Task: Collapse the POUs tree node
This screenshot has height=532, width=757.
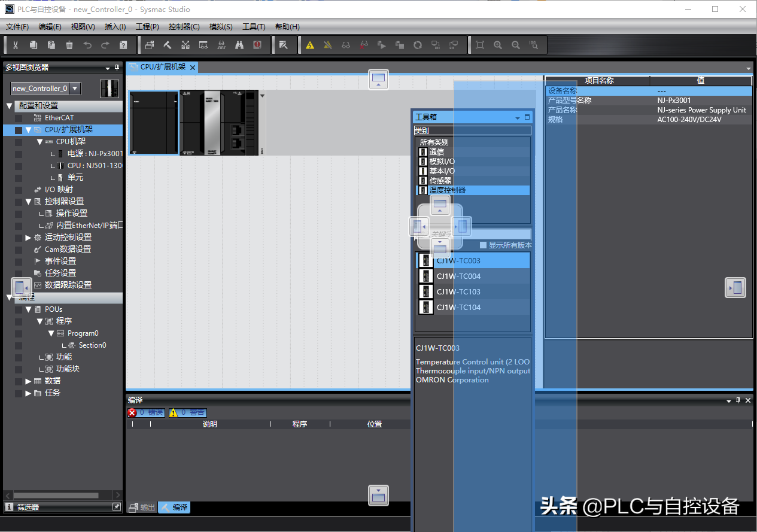Action: pos(28,309)
